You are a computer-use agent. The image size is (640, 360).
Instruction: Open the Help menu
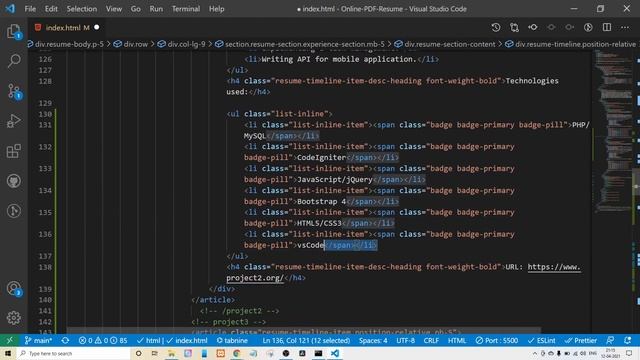217,9
